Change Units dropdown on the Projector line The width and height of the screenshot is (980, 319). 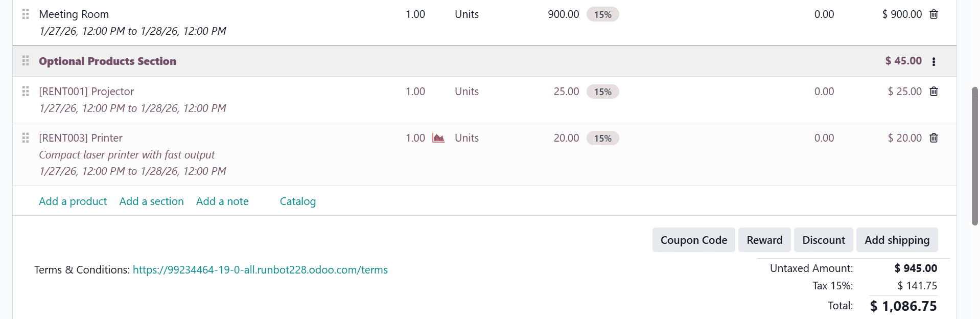click(x=466, y=92)
